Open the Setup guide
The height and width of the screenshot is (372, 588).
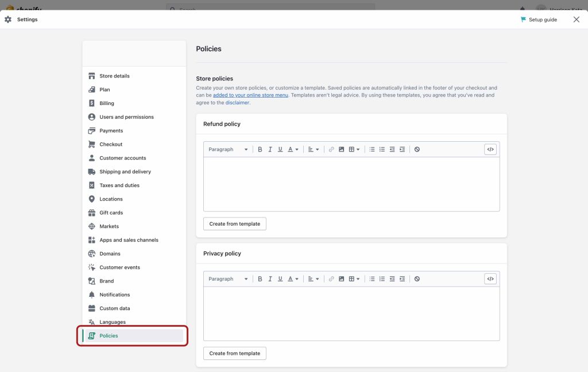539,20
